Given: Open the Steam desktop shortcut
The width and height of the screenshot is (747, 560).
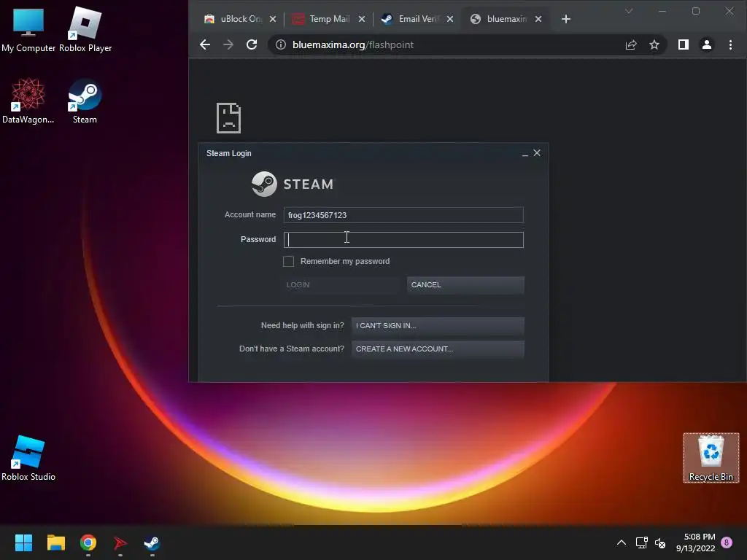Looking at the screenshot, I should 85,101.
